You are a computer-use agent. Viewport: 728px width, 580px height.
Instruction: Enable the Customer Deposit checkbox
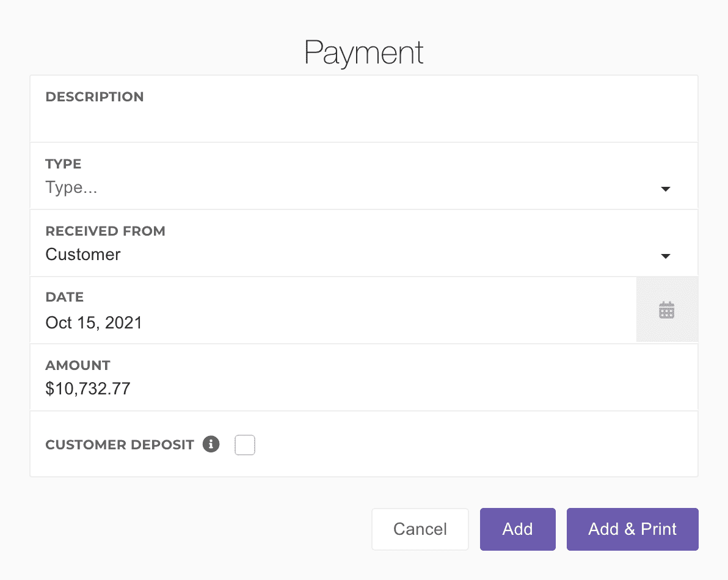245,445
